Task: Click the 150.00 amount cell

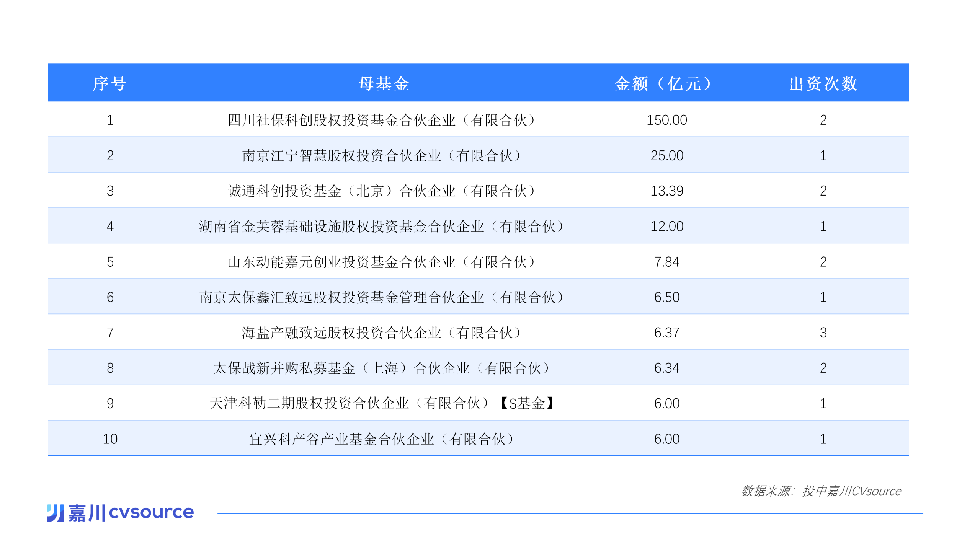Action: pos(666,120)
